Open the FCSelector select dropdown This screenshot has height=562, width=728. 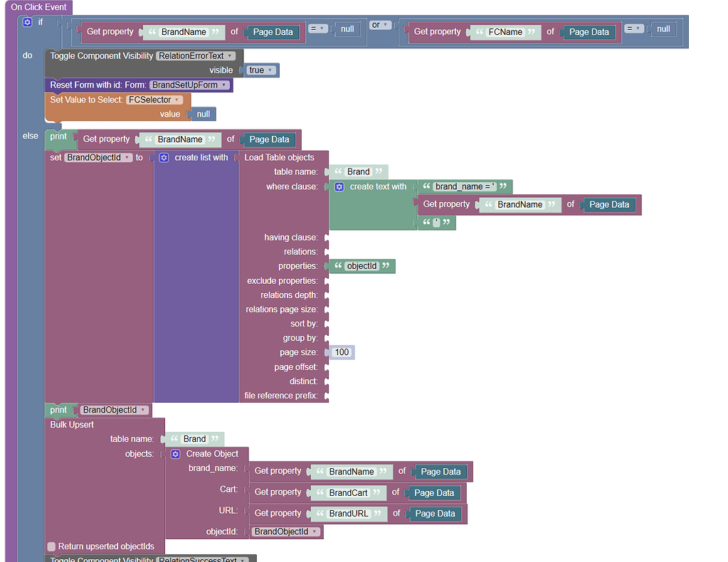pos(154,100)
